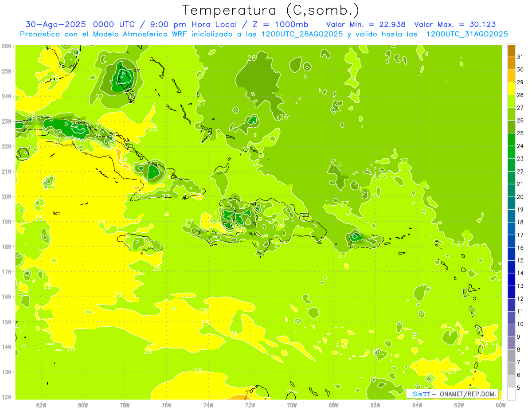This screenshot has height=411, width=532.
Task: Click the 21N latitude label
Action: [x=7, y=171]
